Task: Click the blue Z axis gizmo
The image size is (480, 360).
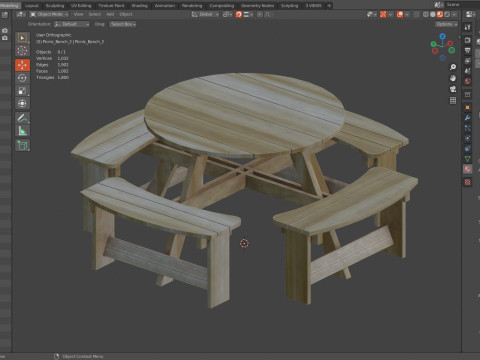Action: pos(443,36)
